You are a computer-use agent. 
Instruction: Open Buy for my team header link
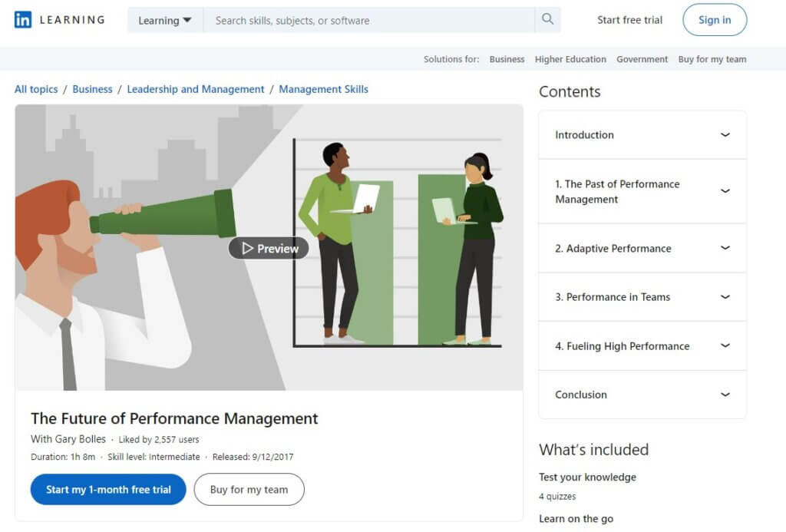pos(712,59)
